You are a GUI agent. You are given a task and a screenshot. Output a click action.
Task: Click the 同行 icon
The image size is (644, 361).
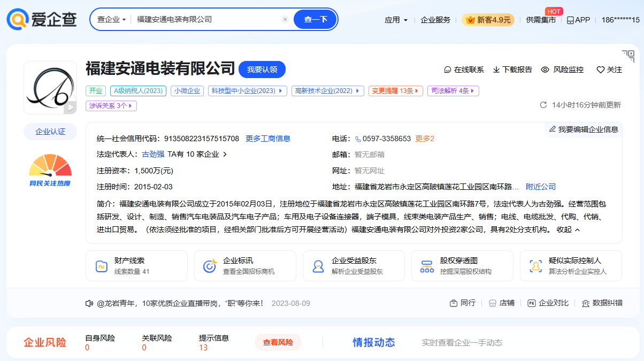[x=453, y=303]
